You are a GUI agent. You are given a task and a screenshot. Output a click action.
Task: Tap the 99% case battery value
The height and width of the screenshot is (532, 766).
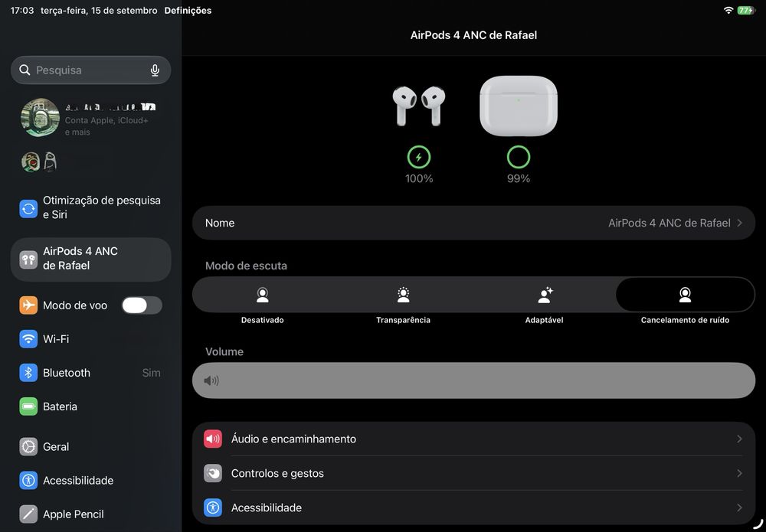click(x=519, y=178)
